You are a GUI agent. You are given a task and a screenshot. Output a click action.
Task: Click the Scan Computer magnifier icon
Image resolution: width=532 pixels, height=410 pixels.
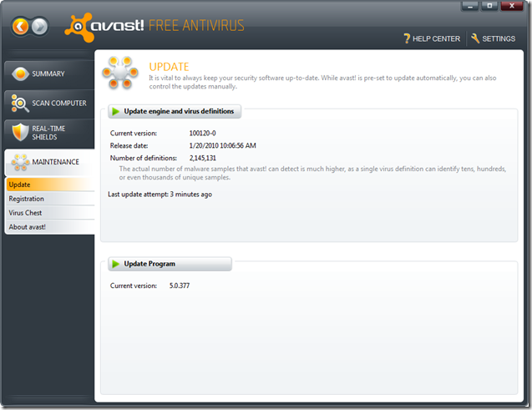[x=19, y=103]
